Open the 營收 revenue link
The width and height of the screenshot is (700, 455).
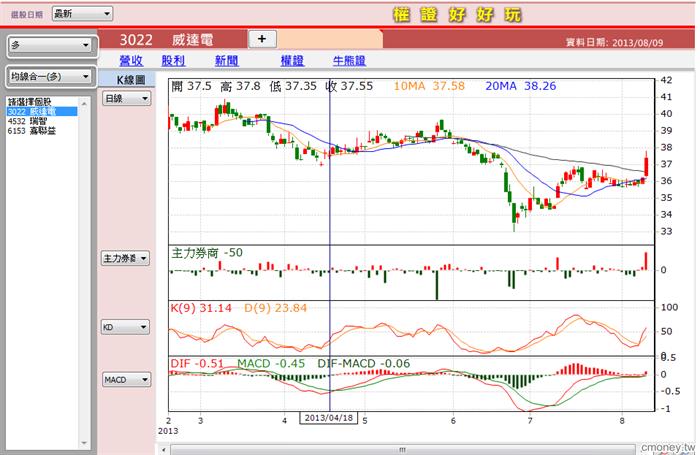point(131,61)
